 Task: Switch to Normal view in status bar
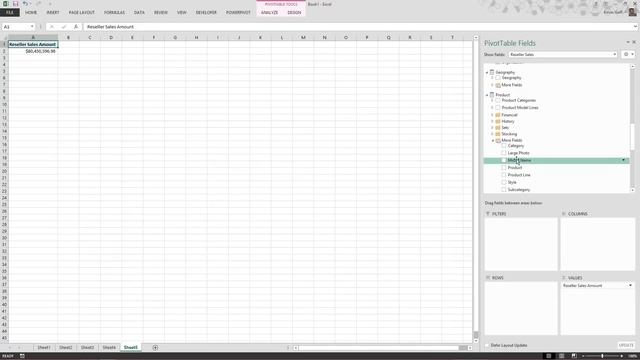coord(549,356)
